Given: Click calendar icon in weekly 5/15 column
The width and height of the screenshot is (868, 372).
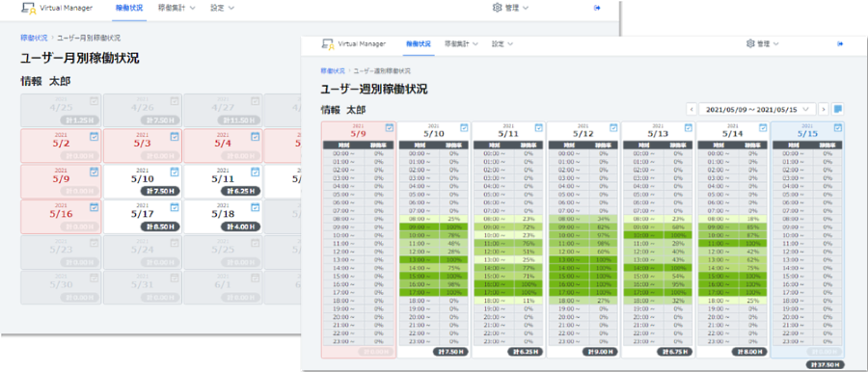Looking at the screenshot, I should pyautogui.click(x=838, y=128).
